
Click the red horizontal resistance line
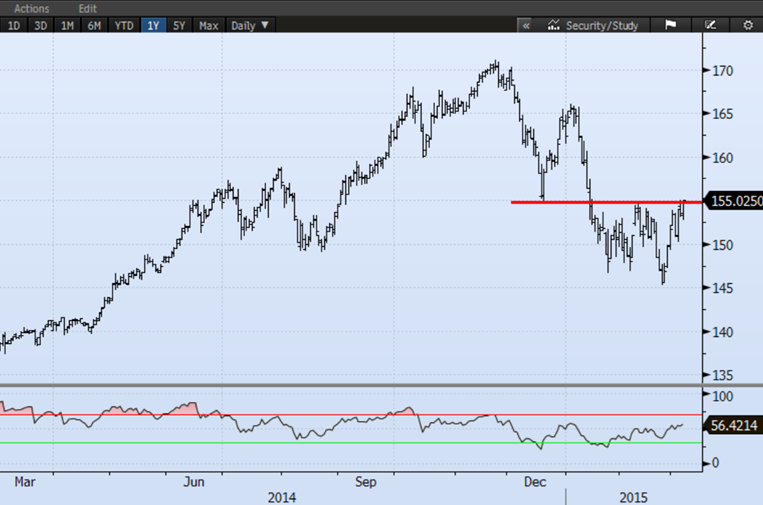(600, 202)
